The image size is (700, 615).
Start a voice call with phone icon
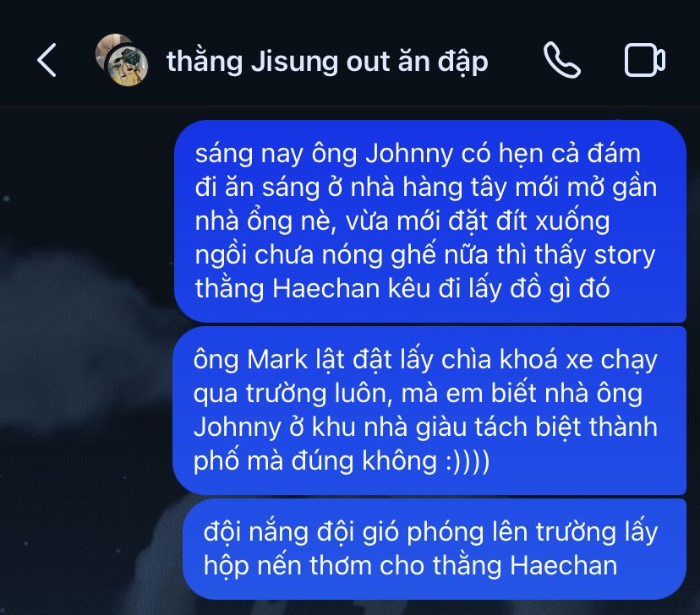tap(562, 60)
